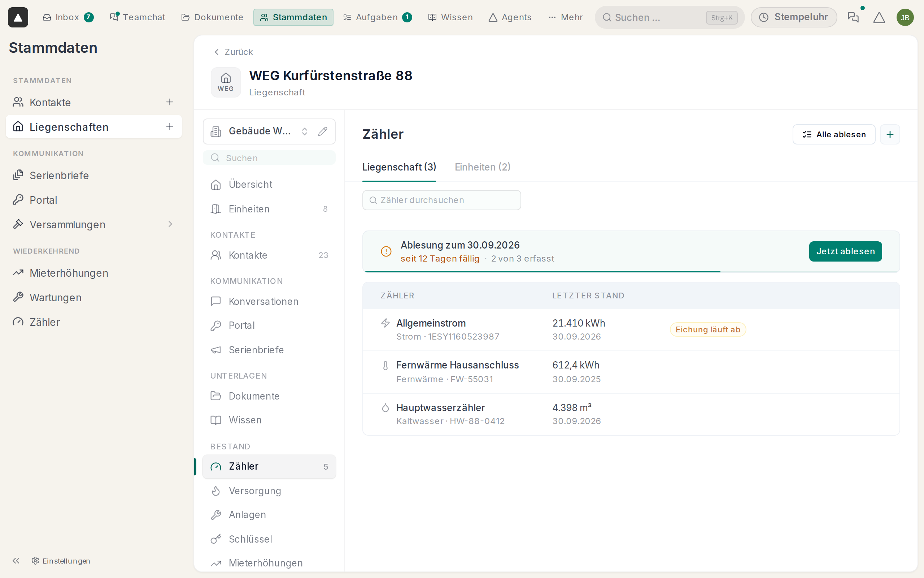The height and width of the screenshot is (578, 924).
Task: Focus the global Suchen search box
Action: click(669, 17)
